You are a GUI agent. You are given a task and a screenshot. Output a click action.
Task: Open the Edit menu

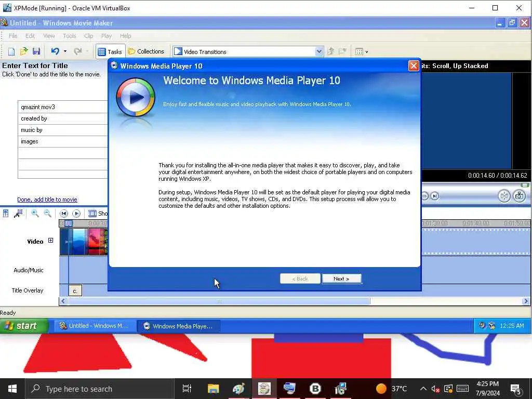[30, 36]
